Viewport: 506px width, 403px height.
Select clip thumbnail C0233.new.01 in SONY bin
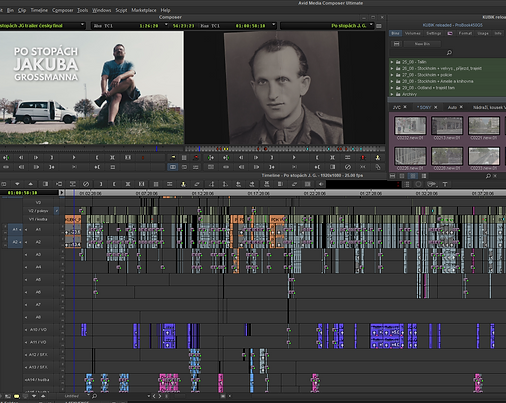point(484,156)
